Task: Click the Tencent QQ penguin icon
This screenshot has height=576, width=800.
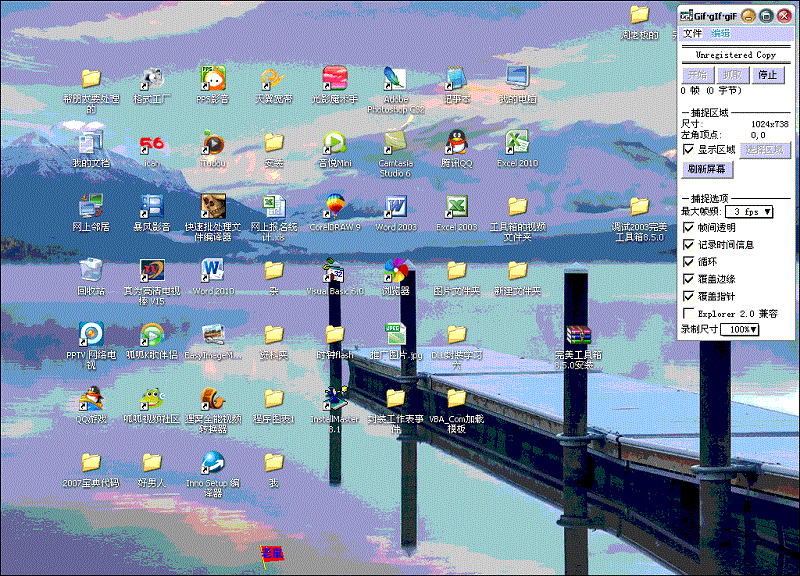Action: (x=457, y=143)
